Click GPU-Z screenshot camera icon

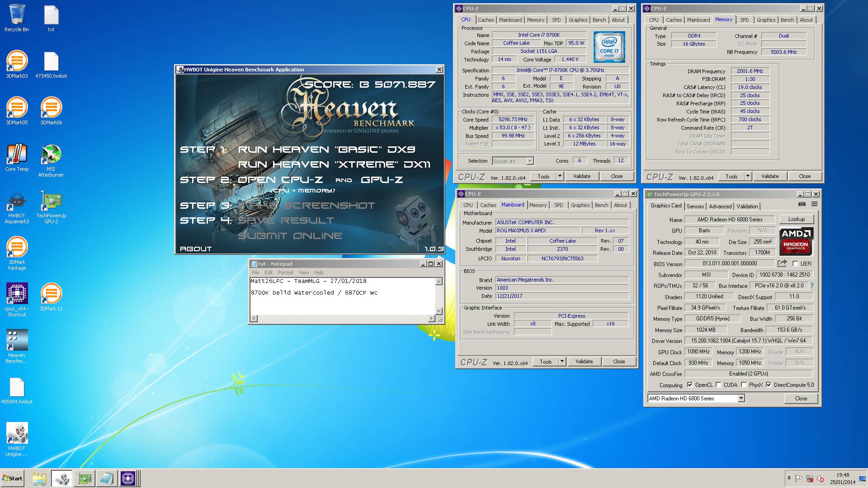[x=802, y=204]
